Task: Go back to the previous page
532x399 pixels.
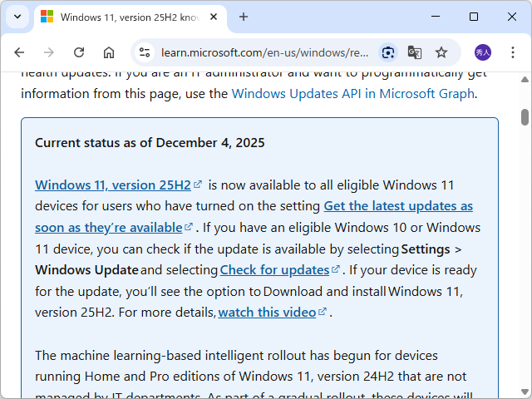Action: [19, 52]
